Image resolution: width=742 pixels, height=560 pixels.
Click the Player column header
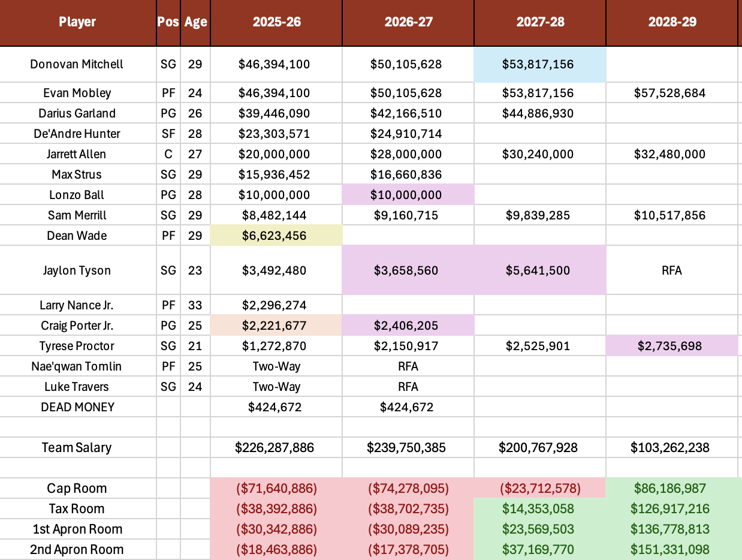pyautogui.click(x=77, y=22)
